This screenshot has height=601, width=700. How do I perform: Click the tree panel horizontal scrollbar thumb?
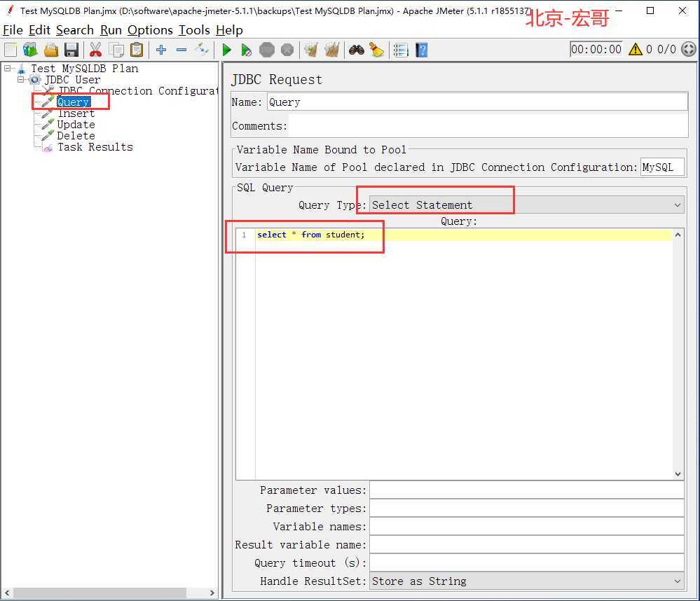(x=99, y=593)
